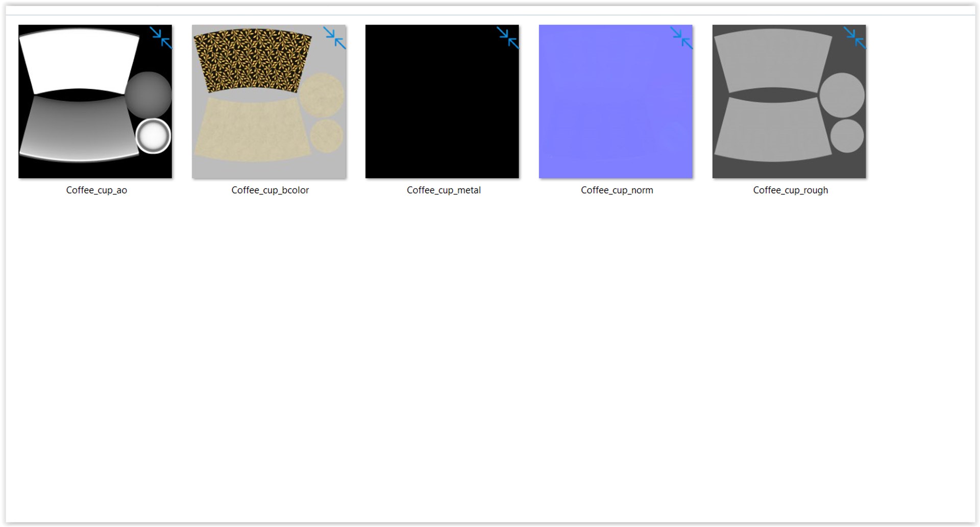Click the file name Coffee_cup_rough
The image size is (980, 527).
click(x=790, y=190)
